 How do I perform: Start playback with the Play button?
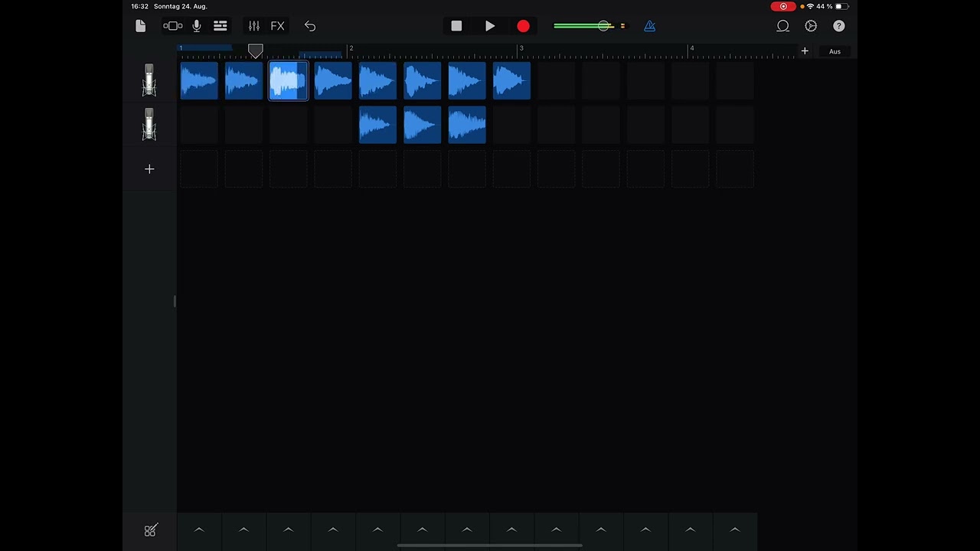coord(490,26)
